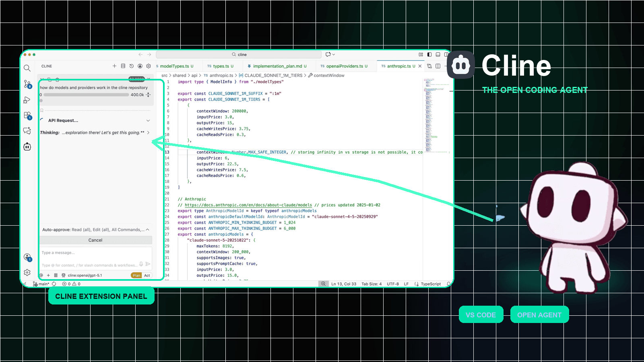Expand Auto-approve settings chevron

click(x=147, y=230)
